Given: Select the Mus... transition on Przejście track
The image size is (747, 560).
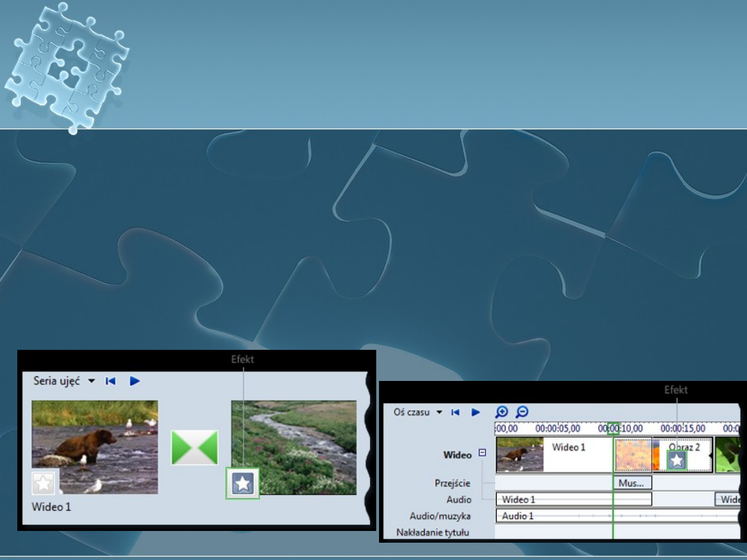Looking at the screenshot, I should (631, 483).
